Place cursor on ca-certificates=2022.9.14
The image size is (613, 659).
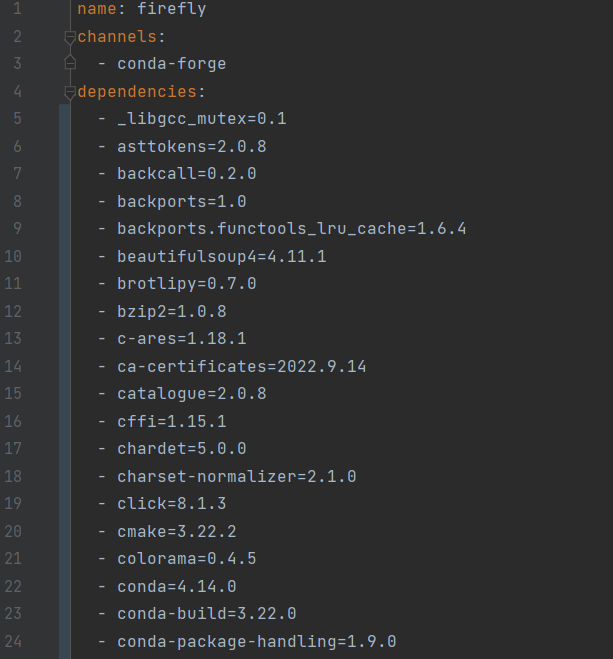242,366
